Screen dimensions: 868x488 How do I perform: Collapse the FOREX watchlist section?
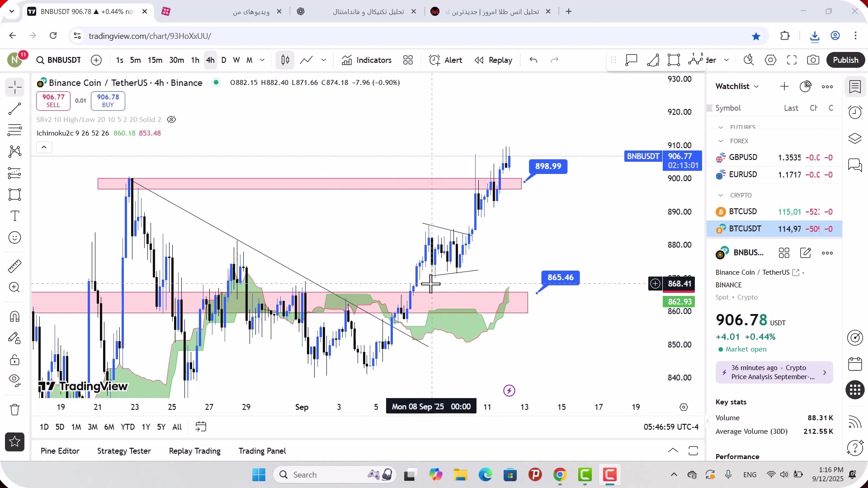(x=721, y=141)
